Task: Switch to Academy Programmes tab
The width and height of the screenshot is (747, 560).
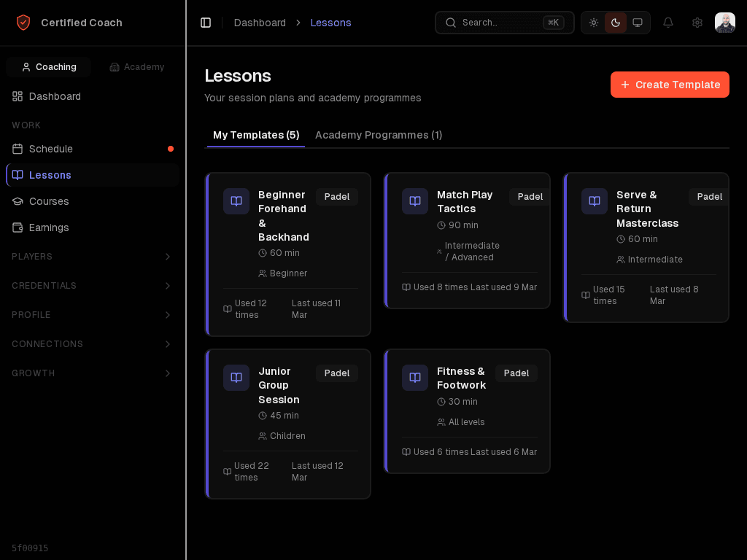Action: (379, 135)
